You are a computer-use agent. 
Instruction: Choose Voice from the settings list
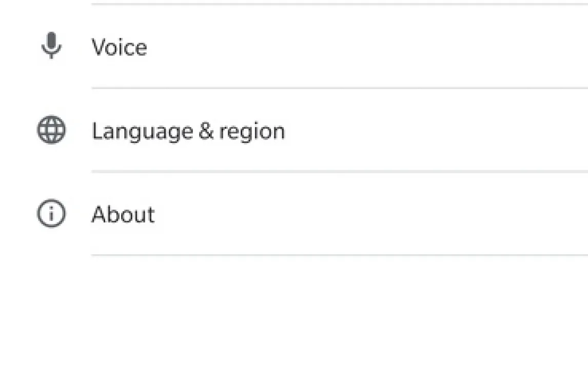point(119,47)
